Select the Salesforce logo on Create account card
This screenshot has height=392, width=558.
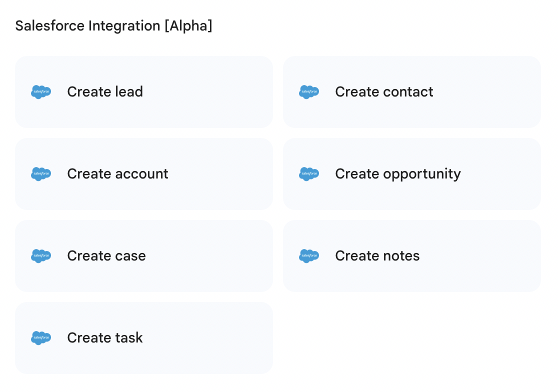pyautogui.click(x=41, y=174)
